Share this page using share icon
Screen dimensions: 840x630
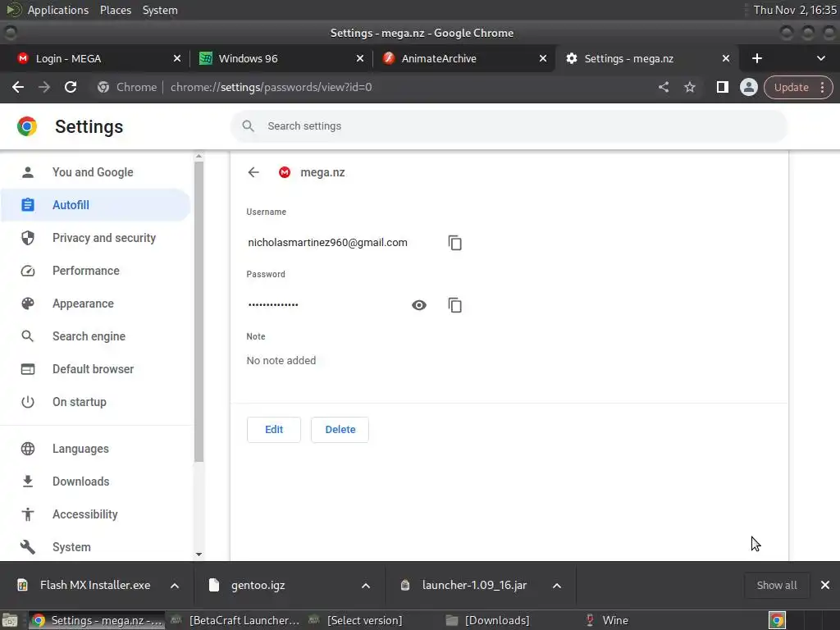664,87
